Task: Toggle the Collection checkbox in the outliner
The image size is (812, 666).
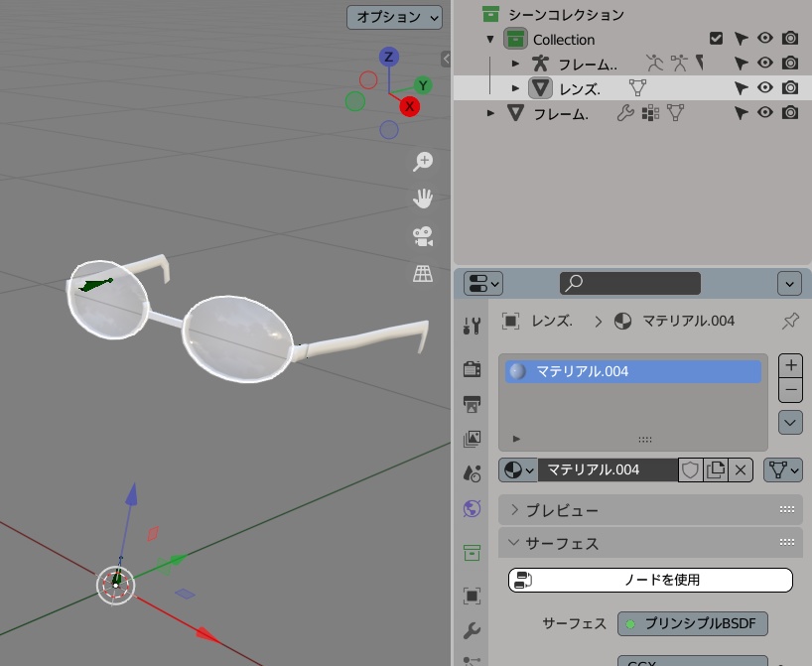Action: [716, 39]
